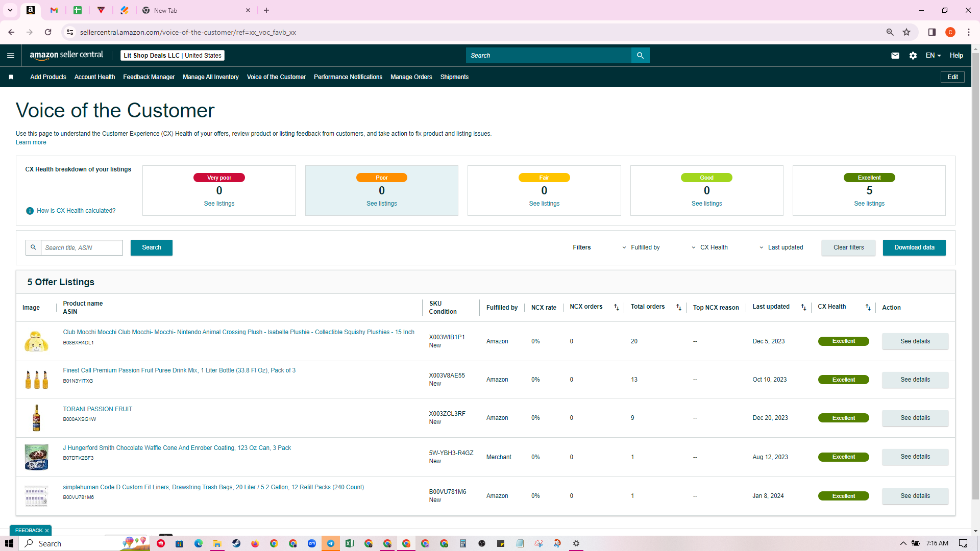Open the browser side panel icon

pyautogui.click(x=932, y=32)
